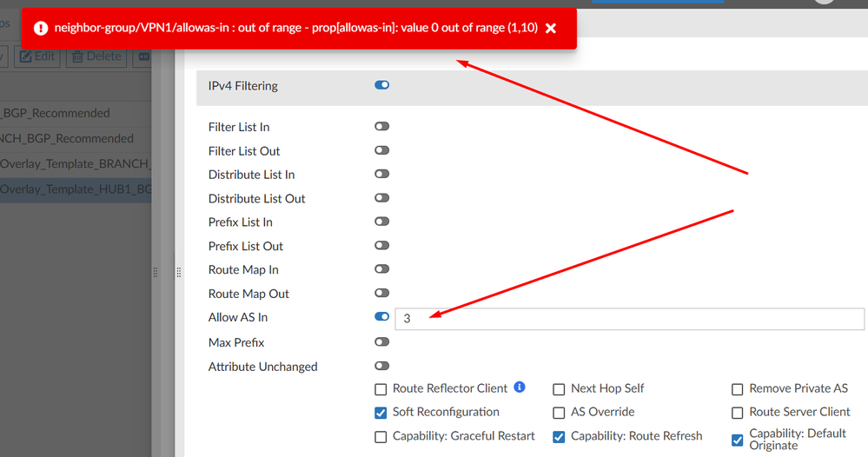Image resolution: width=868 pixels, height=457 pixels.
Task: Enable Distribute List In switch
Action: click(x=381, y=174)
